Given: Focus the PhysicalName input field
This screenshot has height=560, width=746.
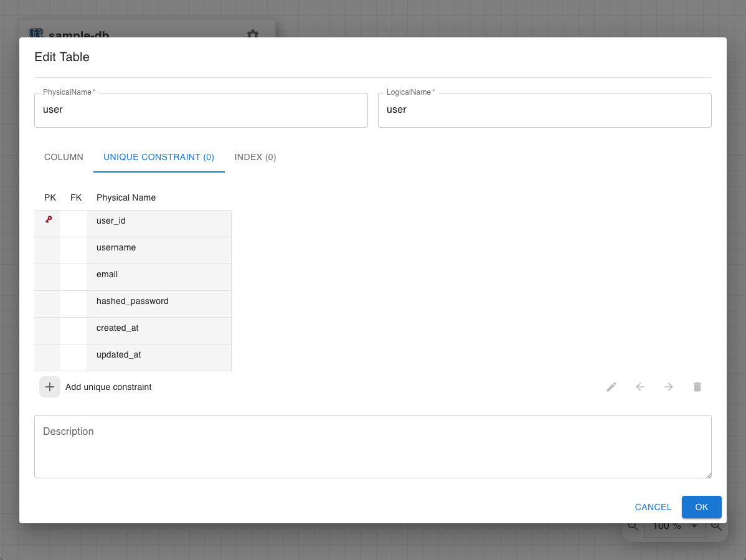Looking at the screenshot, I should pyautogui.click(x=201, y=110).
